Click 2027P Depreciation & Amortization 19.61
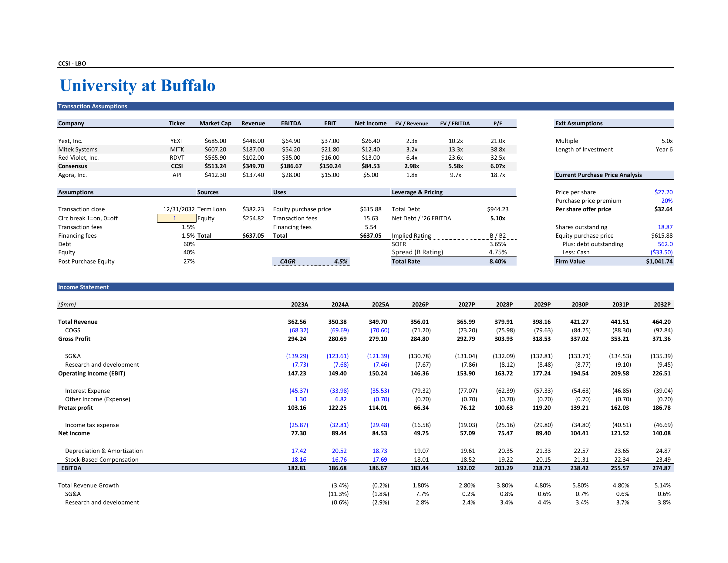 pyautogui.click(x=467, y=451)
